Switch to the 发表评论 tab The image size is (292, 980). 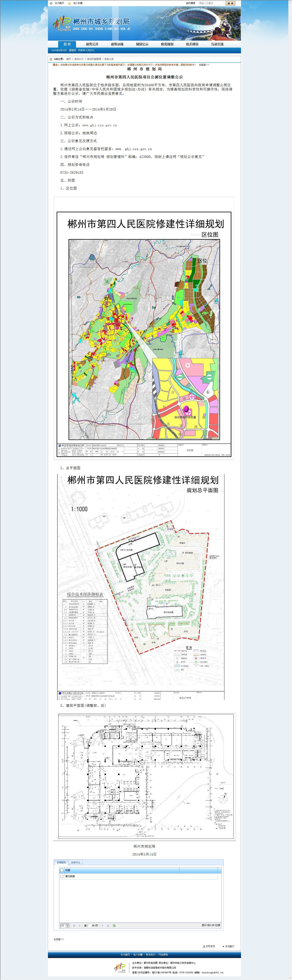click(x=76, y=862)
